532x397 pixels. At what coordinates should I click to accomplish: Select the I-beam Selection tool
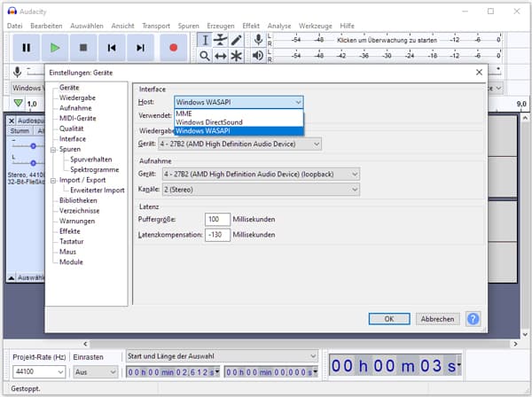205,40
